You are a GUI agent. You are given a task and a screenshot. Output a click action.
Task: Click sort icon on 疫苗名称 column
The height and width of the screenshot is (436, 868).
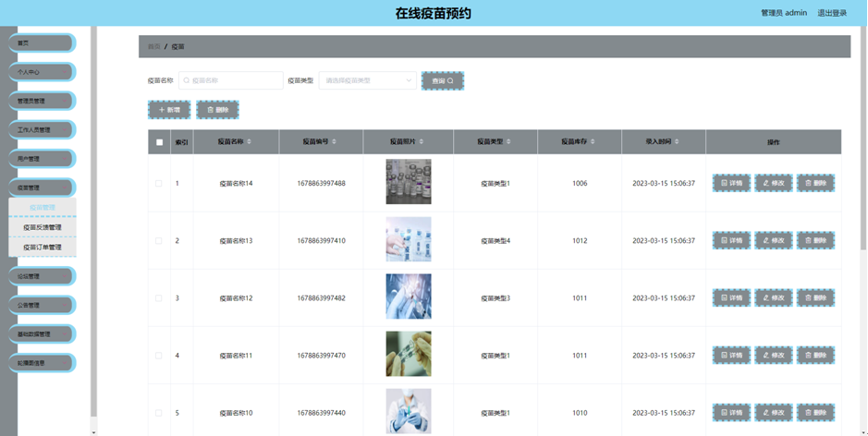[x=249, y=141]
